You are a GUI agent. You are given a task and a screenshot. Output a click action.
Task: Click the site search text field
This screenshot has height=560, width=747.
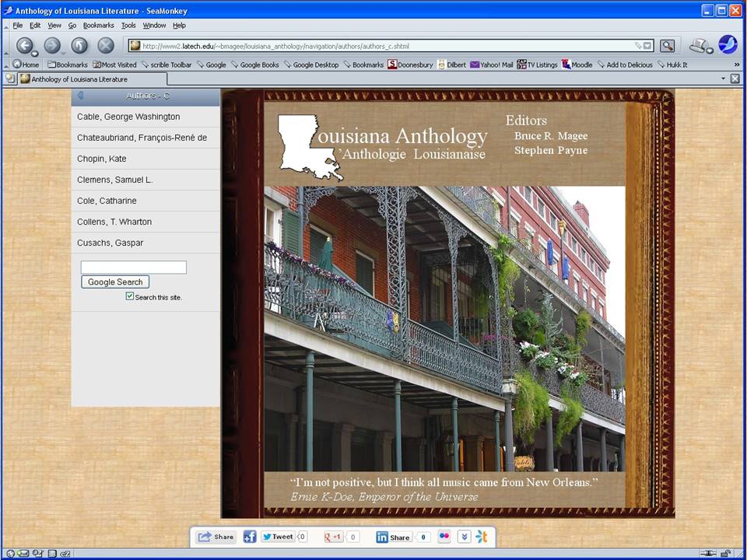tap(134, 268)
